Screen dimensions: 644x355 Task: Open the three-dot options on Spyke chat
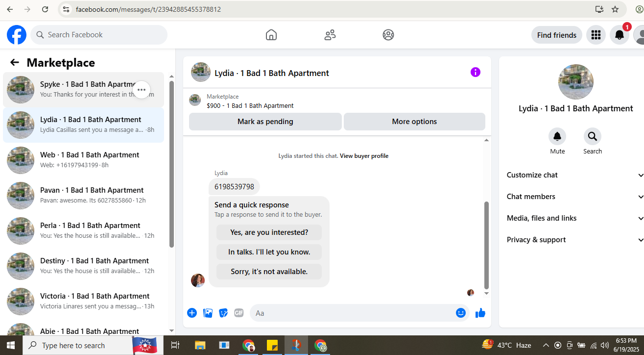tap(142, 90)
